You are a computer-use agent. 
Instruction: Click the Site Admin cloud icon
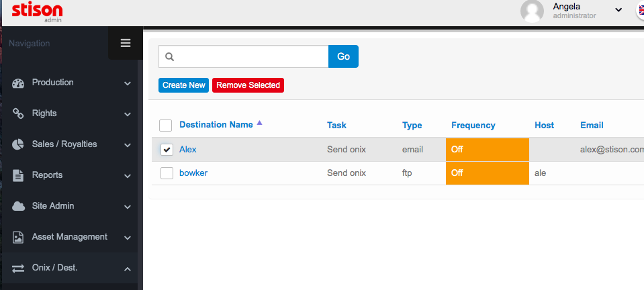click(19, 206)
